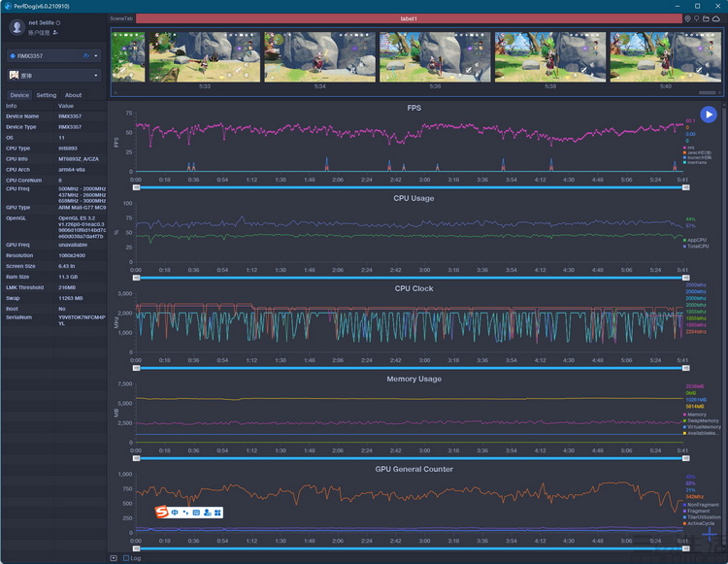Switch to the Setting tab

click(47, 95)
